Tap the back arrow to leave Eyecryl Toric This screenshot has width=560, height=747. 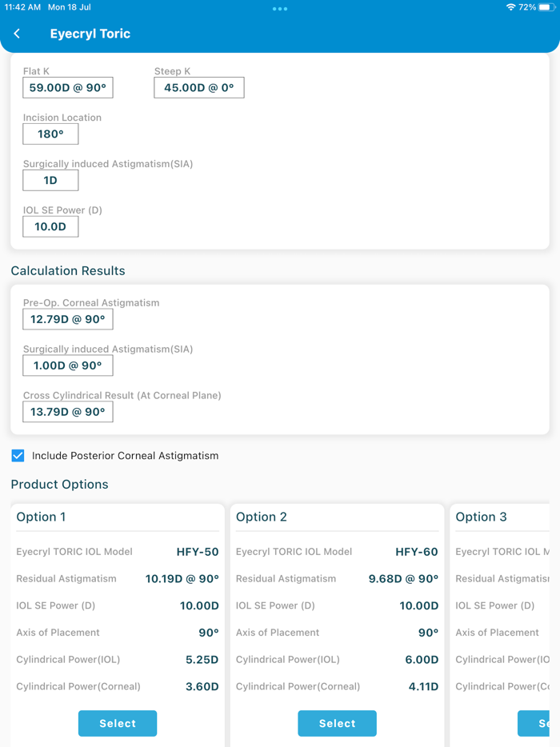click(x=18, y=34)
